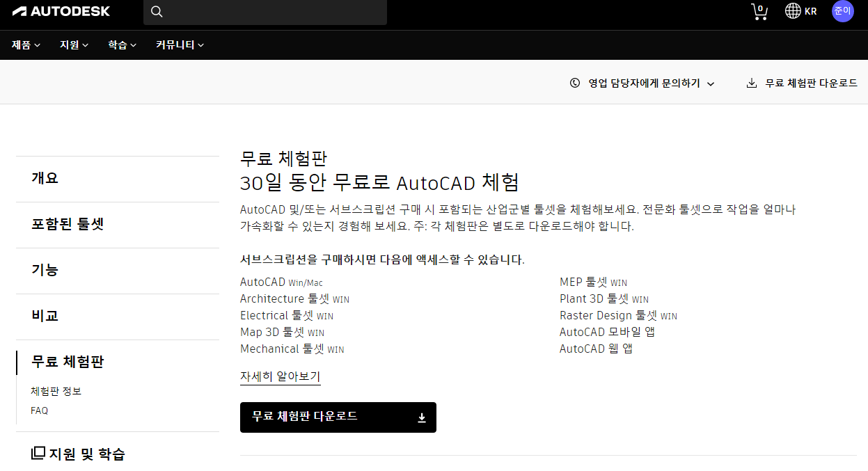Image resolution: width=868 pixels, height=471 pixels.
Task: Click the top-right 무료 체험판 다운로드 link
Action: click(802, 83)
